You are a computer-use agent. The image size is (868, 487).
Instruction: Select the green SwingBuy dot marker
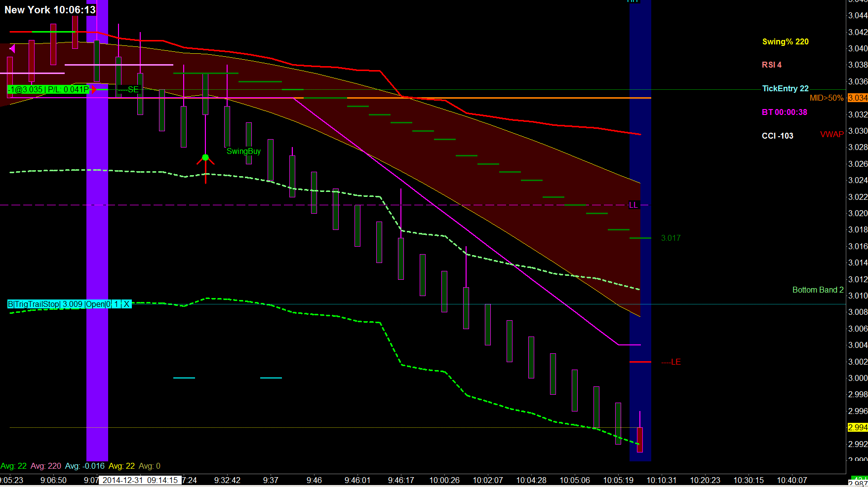(205, 157)
